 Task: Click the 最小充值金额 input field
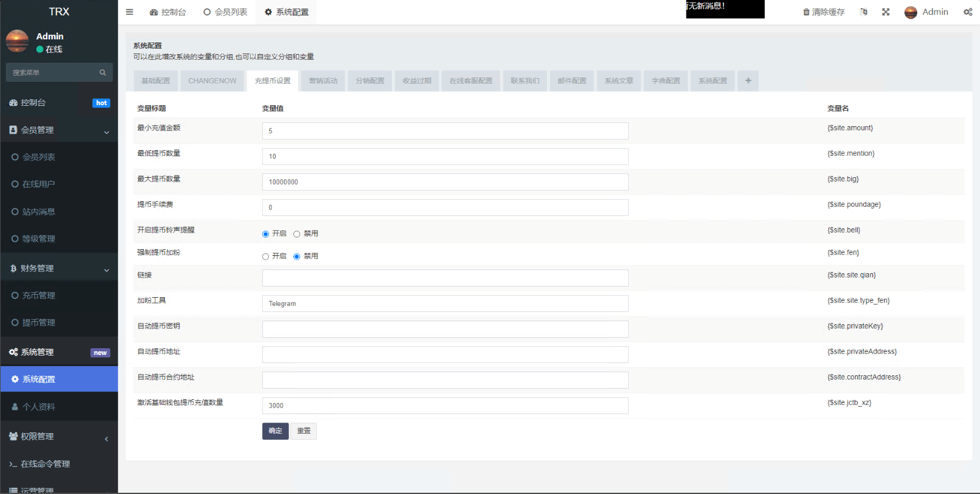(x=445, y=131)
